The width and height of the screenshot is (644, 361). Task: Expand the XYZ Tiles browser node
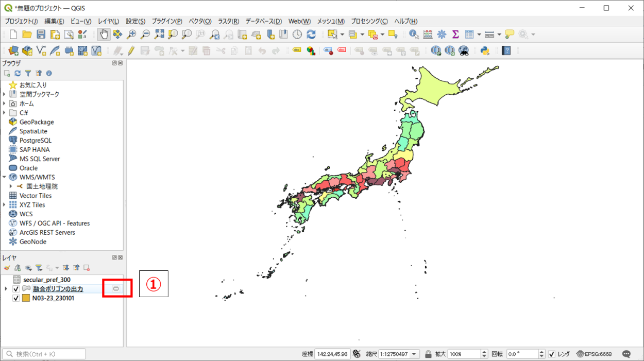click(x=4, y=205)
